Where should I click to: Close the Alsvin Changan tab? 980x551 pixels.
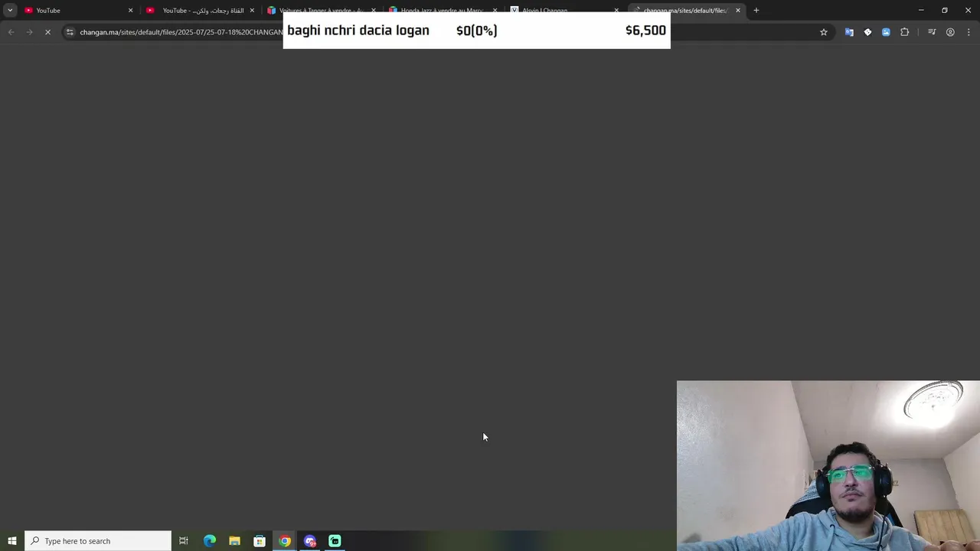click(x=616, y=10)
